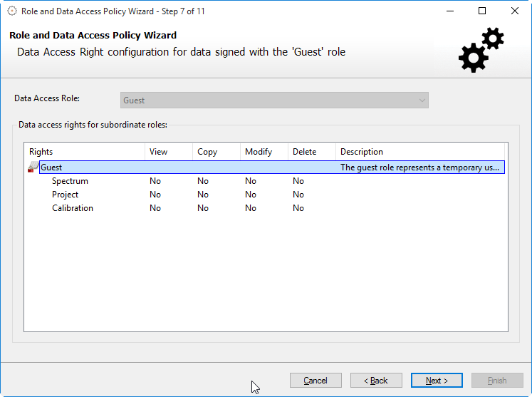532x397 pixels.
Task: Toggle the Modify right for Project
Action: [x=251, y=195]
